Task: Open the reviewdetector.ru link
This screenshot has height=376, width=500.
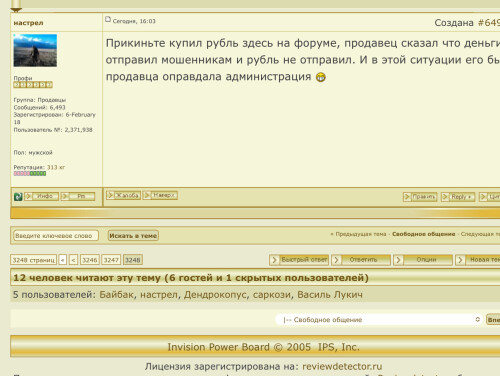Action: (x=342, y=366)
